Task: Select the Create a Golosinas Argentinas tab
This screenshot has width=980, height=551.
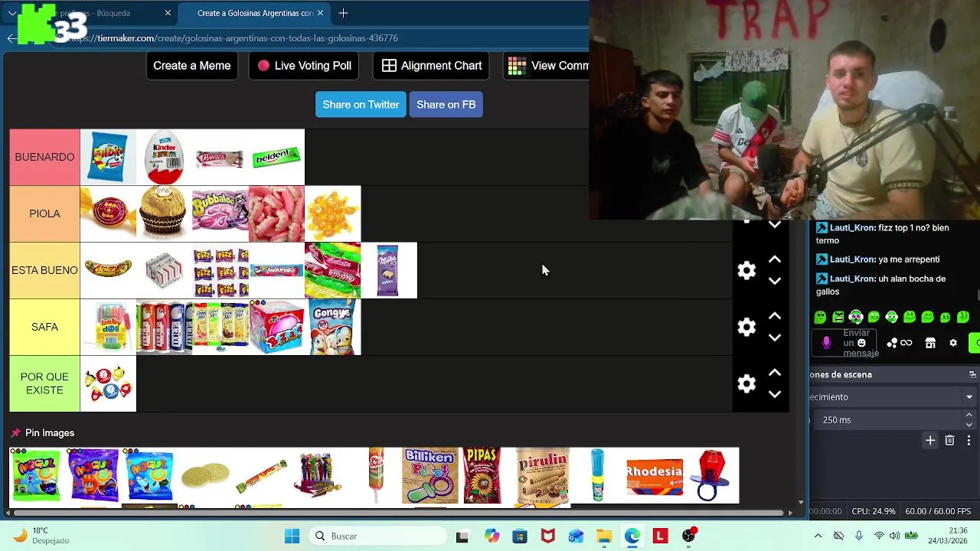Action: point(254,13)
